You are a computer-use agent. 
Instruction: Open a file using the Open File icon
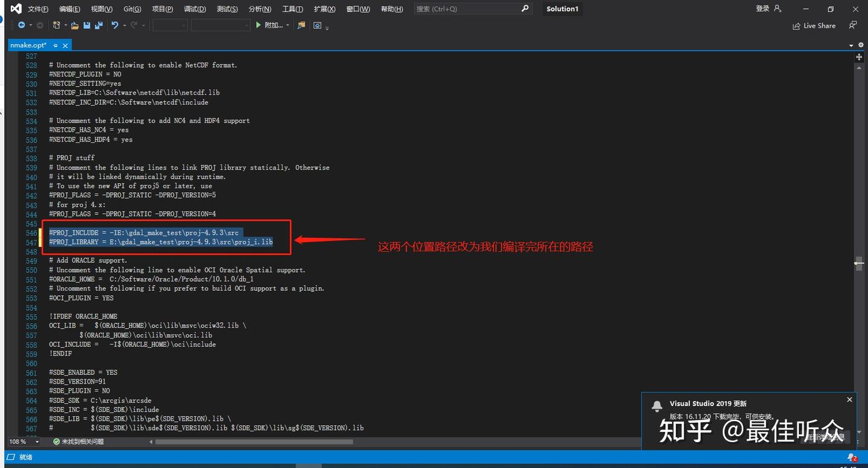[x=75, y=25]
